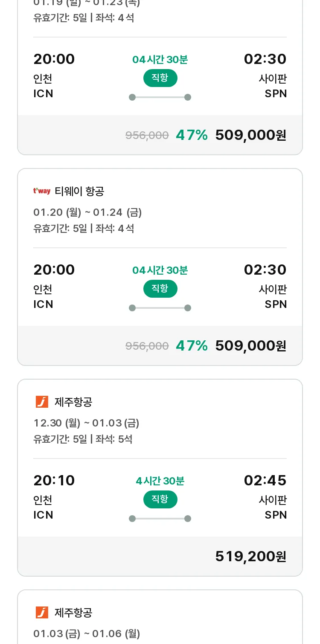The width and height of the screenshot is (320, 644).
Task: Click the 02:45 arrival time
Action: tap(265, 480)
